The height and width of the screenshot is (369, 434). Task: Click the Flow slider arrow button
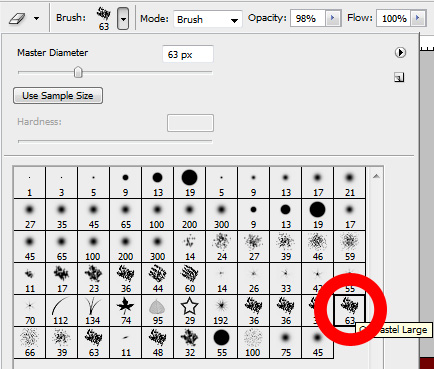(419, 18)
